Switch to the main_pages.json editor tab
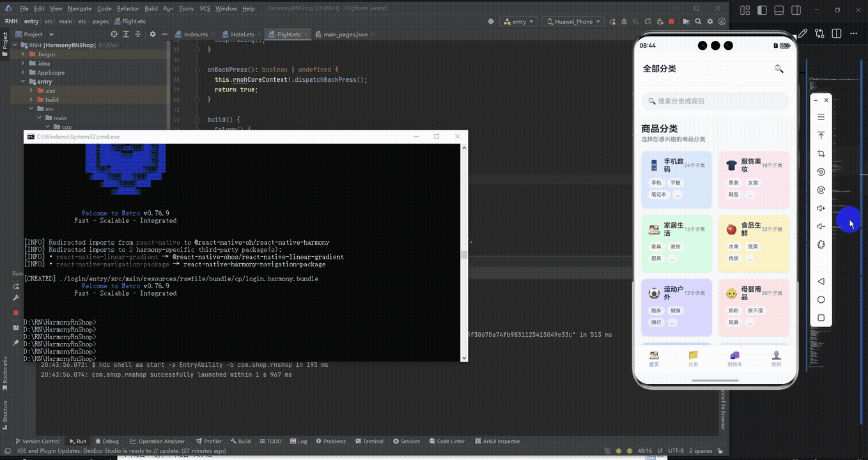 [x=344, y=34]
